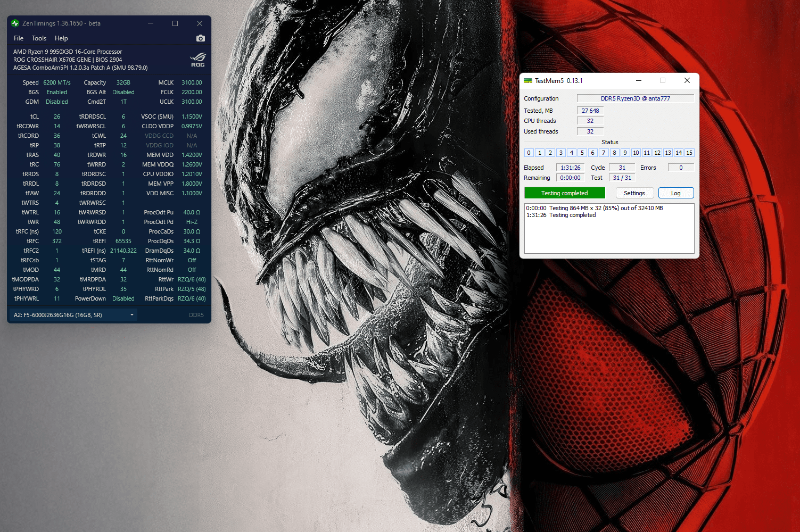Click the ZenTimings screenshot camera icon

[200, 38]
